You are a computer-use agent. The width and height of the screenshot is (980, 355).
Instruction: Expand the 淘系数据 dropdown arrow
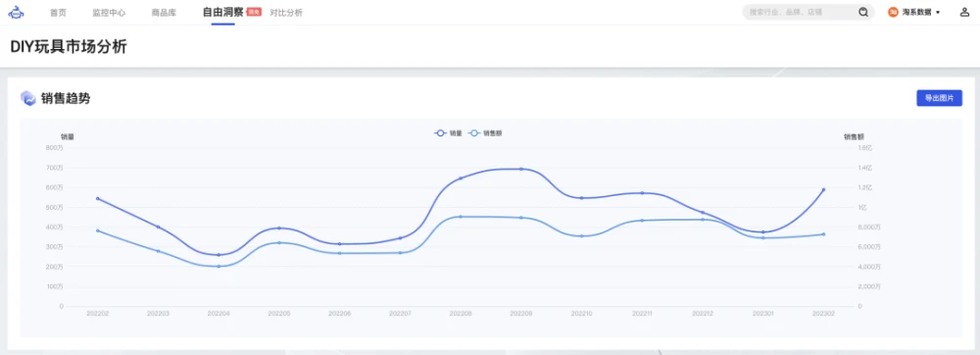tap(938, 13)
